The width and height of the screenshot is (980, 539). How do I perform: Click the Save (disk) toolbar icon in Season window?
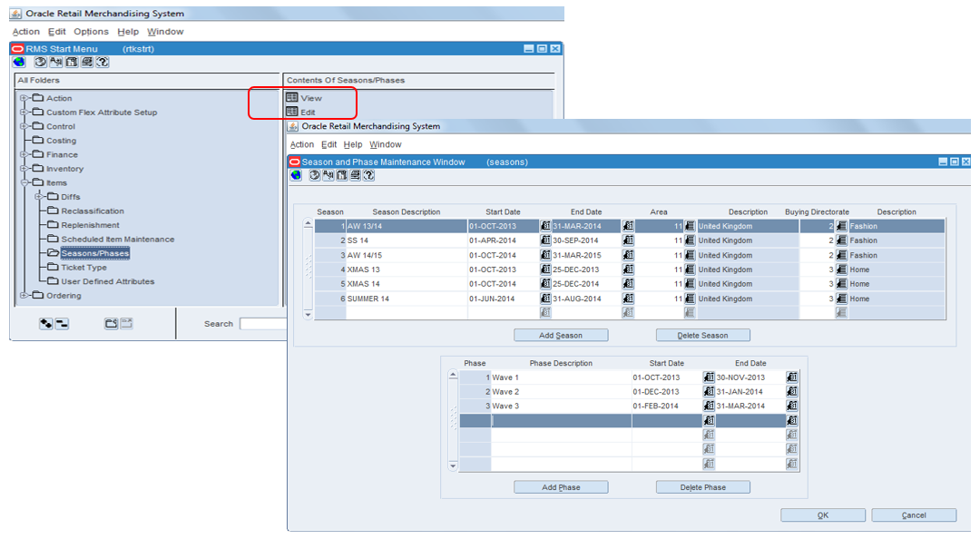(342, 177)
